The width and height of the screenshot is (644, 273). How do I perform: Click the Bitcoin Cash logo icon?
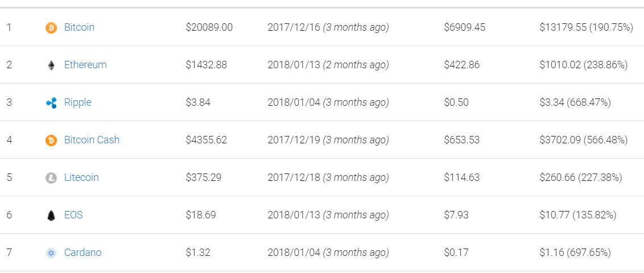[51, 140]
